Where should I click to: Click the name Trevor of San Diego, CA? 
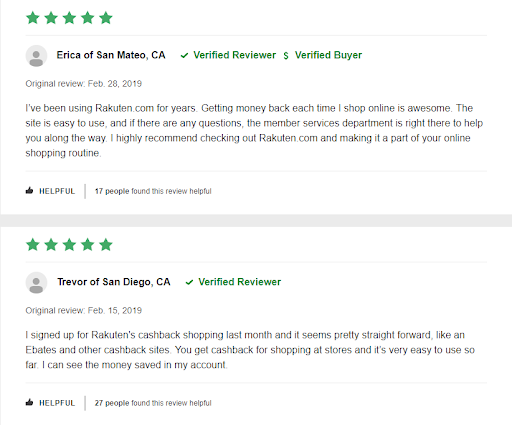[114, 282]
